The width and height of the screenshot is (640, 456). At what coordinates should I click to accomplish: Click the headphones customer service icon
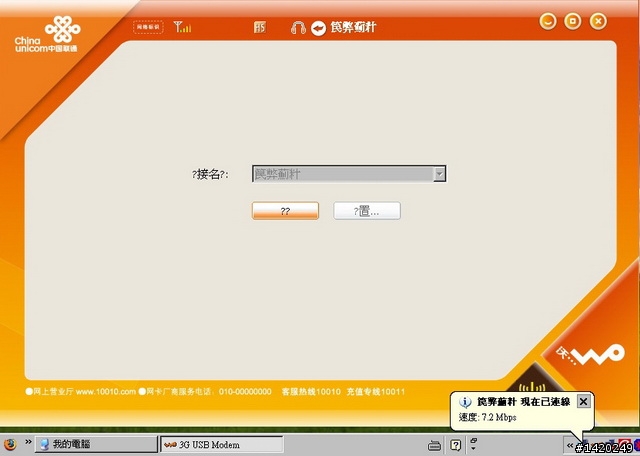[x=298, y=28]
